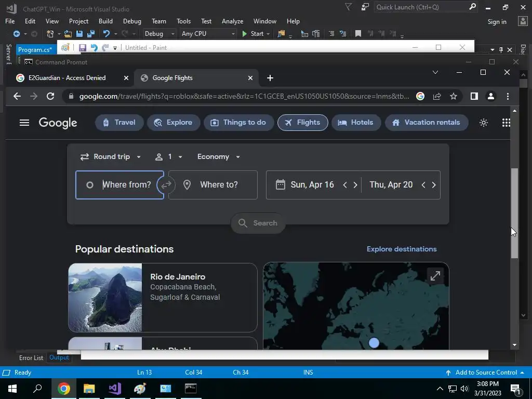Click Add to Source Control
The height and width of the screenshot is (399, 532).
pyautogui.click(x=486, y=373)
